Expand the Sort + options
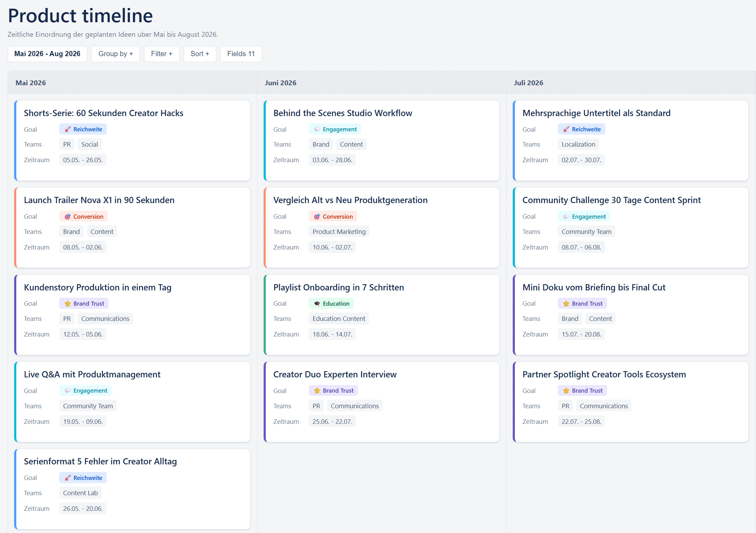This screenshot has height=533, width=756. tap(200, 54)
